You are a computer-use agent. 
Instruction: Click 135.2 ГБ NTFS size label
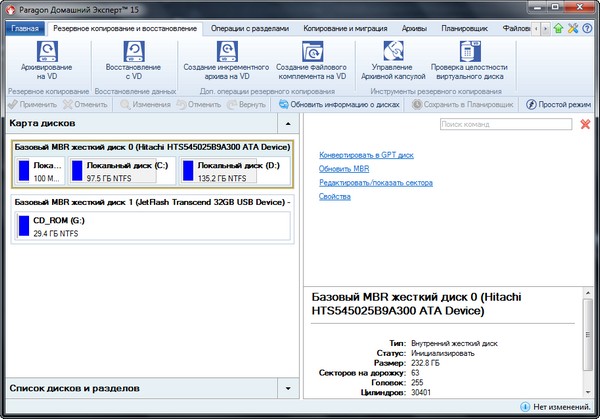pos(222,178)
